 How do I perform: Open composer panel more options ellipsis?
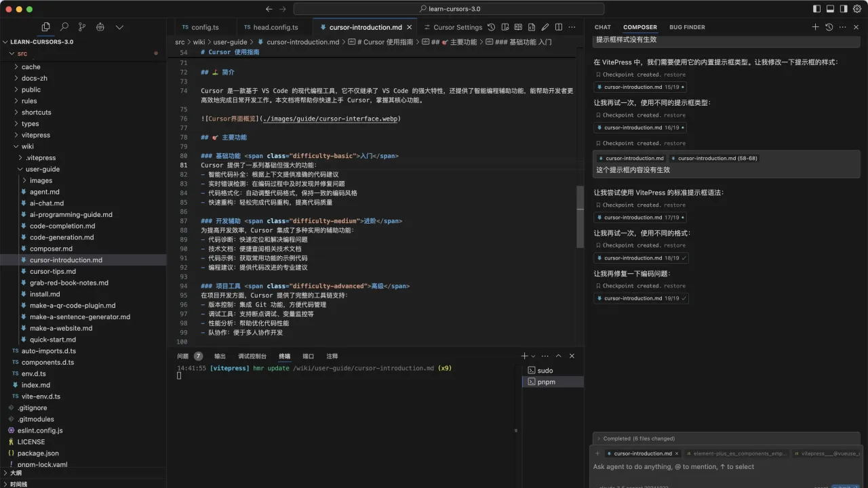842,27
